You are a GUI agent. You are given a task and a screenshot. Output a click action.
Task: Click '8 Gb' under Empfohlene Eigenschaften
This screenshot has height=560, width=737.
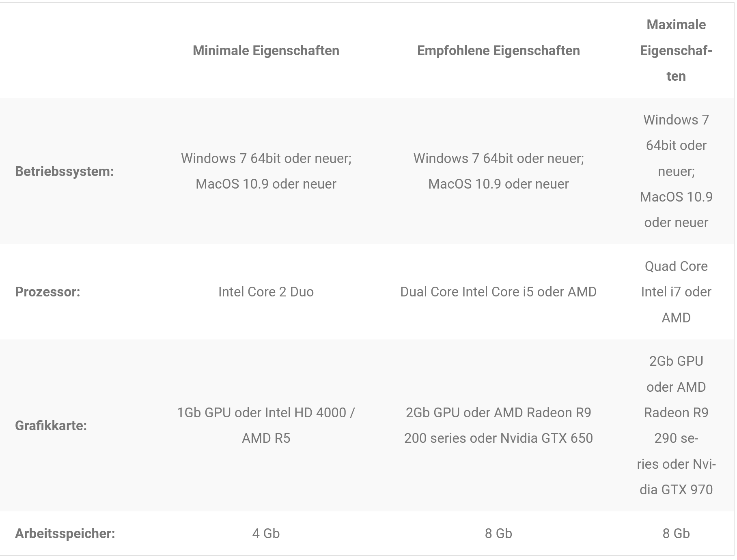tap(498, 533)
